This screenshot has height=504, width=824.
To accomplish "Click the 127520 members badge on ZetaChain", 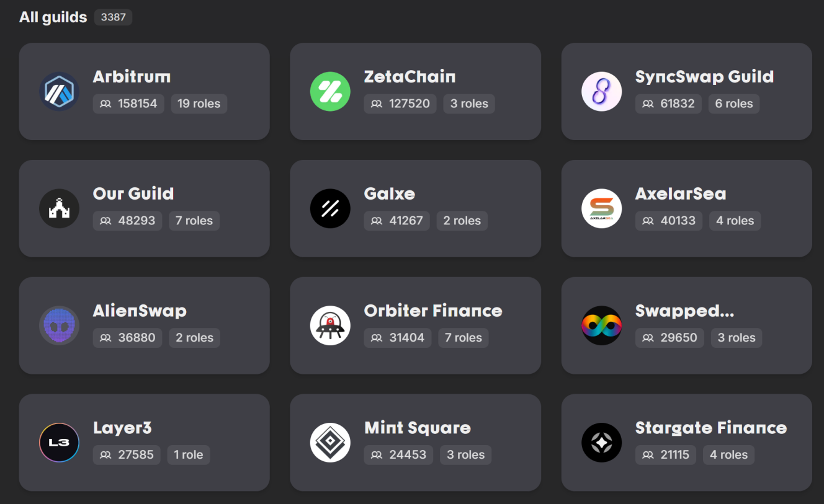I will coord(400,104).
